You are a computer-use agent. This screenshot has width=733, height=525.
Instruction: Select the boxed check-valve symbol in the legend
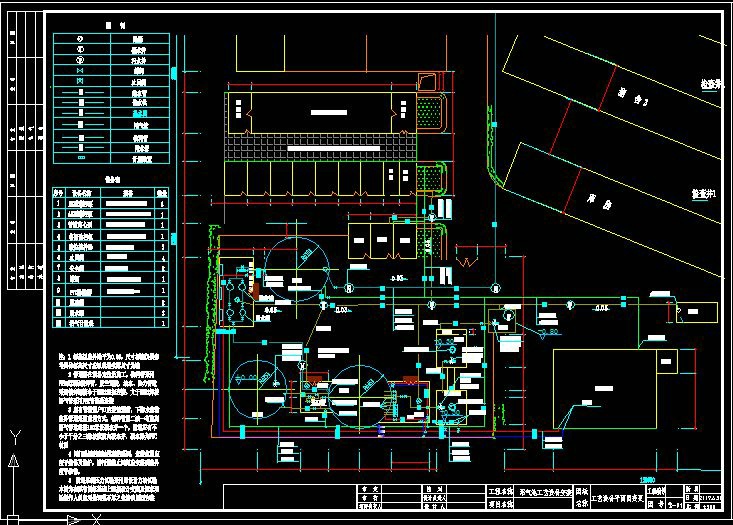80,81
